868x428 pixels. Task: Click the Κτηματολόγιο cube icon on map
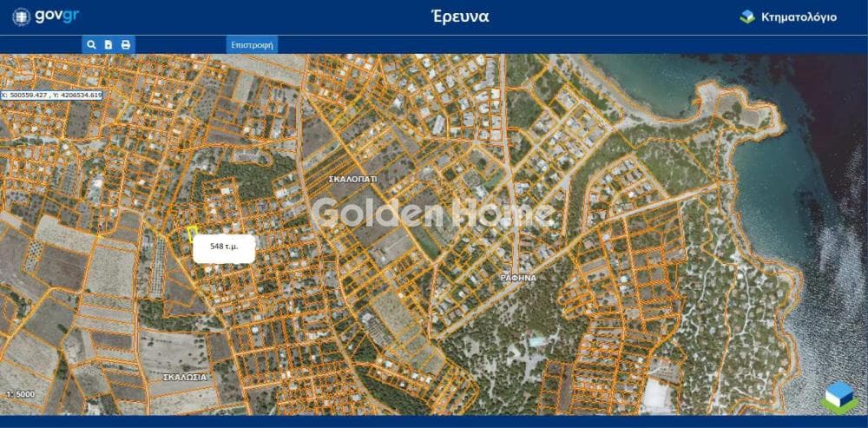[x=838, y=398]
